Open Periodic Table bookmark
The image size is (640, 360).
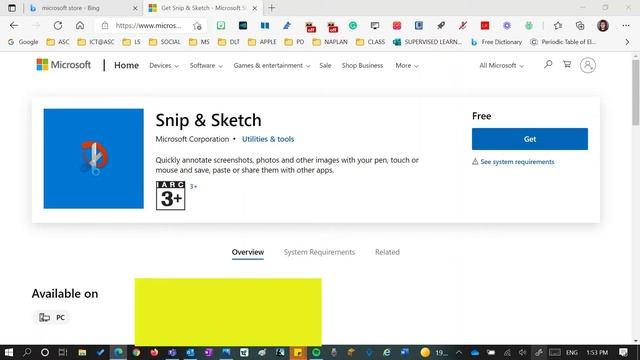coord(563,42)
